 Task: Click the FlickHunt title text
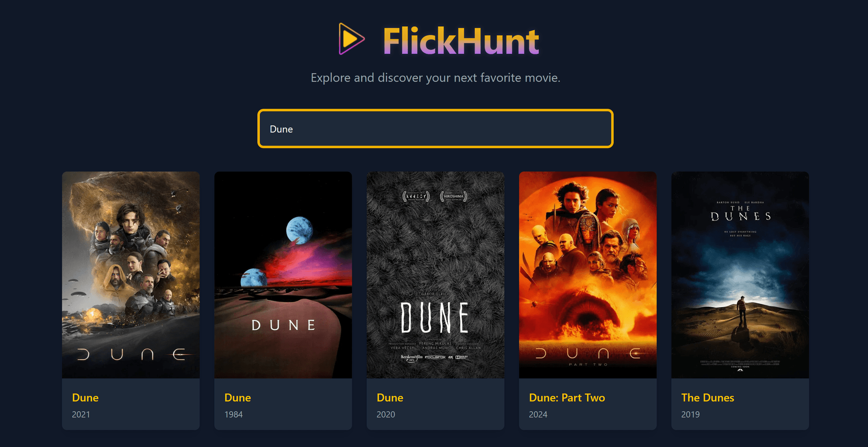click(x=461, y=41)
